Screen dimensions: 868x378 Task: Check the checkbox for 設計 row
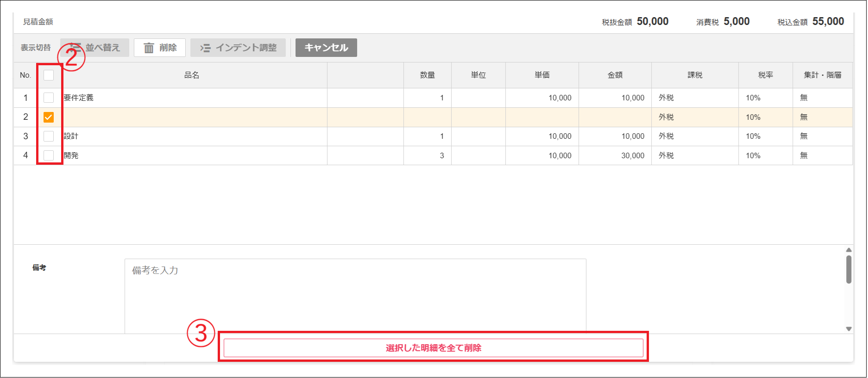click(x=49, y=136)
